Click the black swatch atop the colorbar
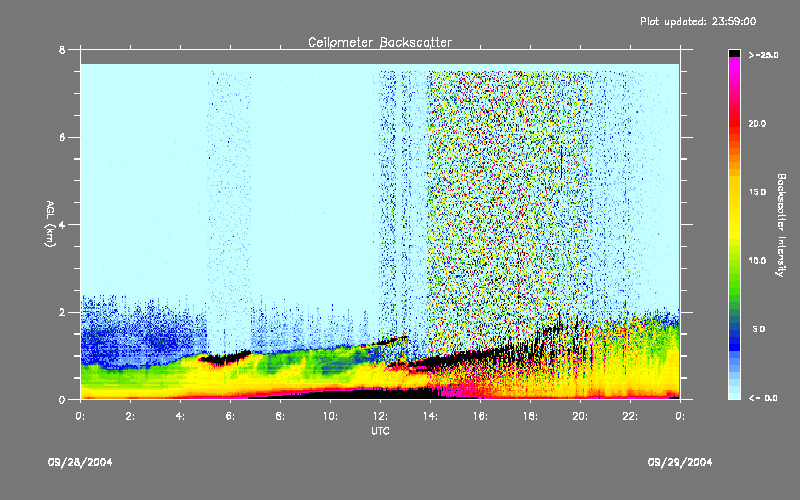Screen dimensions: 800x500 pos(734,53)
